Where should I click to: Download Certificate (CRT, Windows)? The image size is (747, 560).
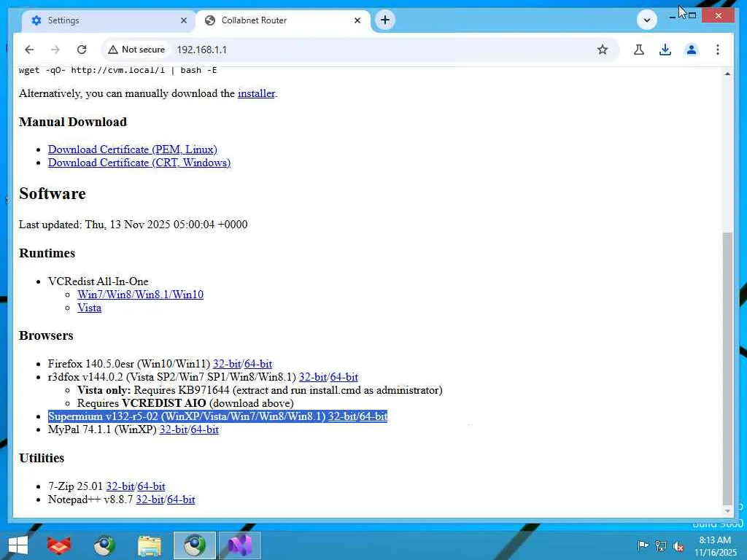tap(139, 163)
